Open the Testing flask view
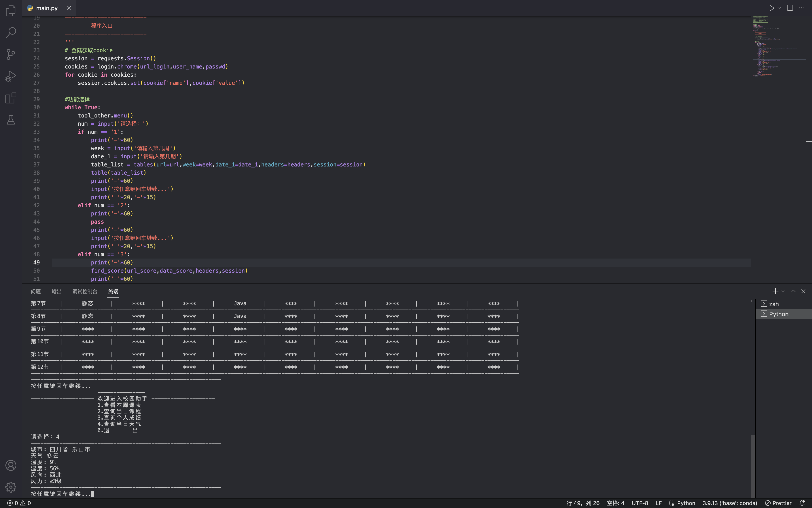 point(11,120)
